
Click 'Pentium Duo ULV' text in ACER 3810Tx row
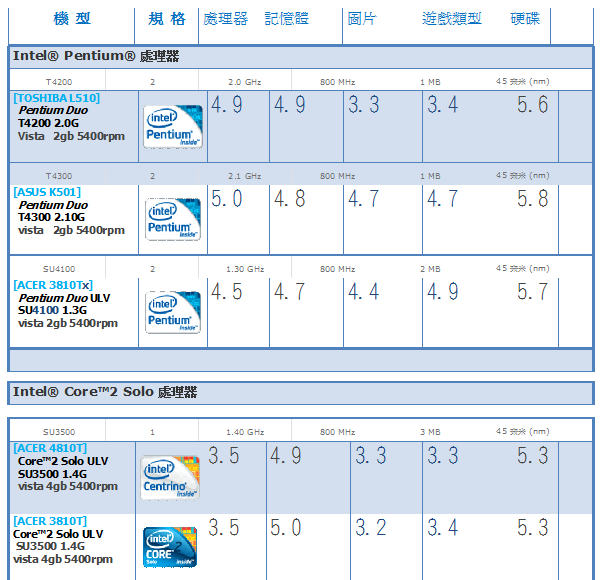point(64,298)
